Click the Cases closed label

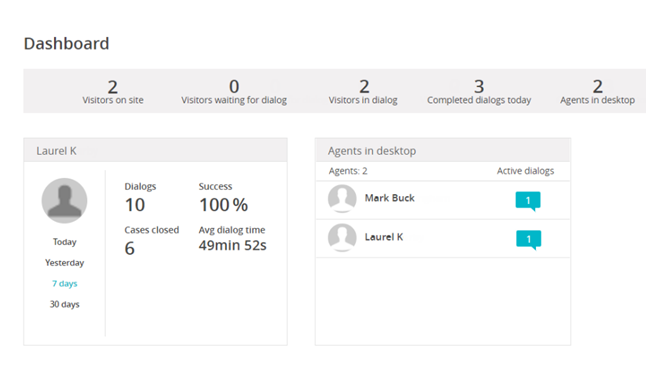(151, 230)
